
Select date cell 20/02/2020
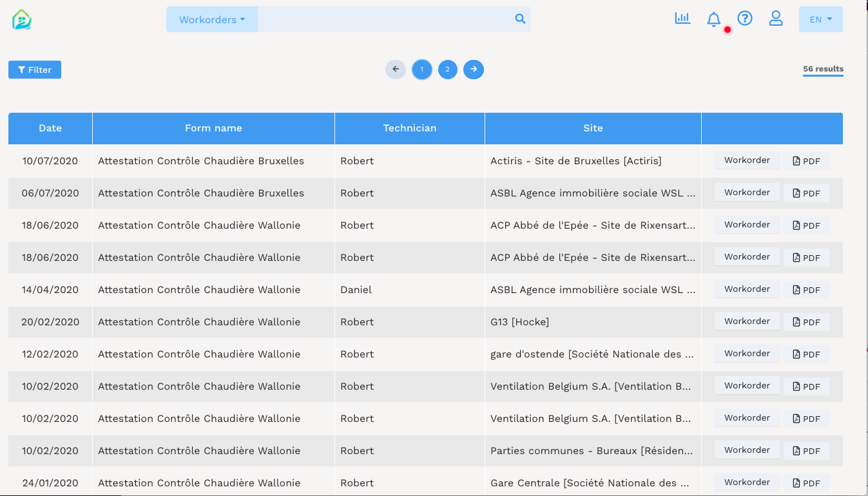50,322
